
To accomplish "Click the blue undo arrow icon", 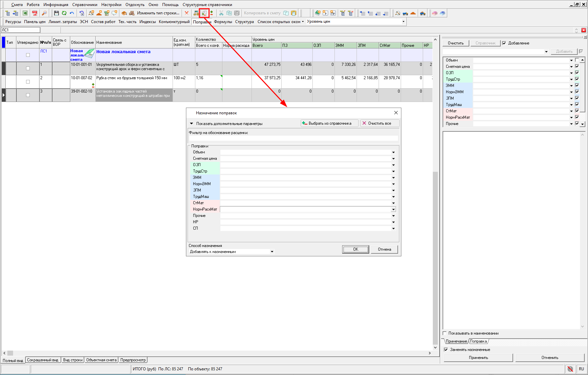I will click(x=72, y=13).
